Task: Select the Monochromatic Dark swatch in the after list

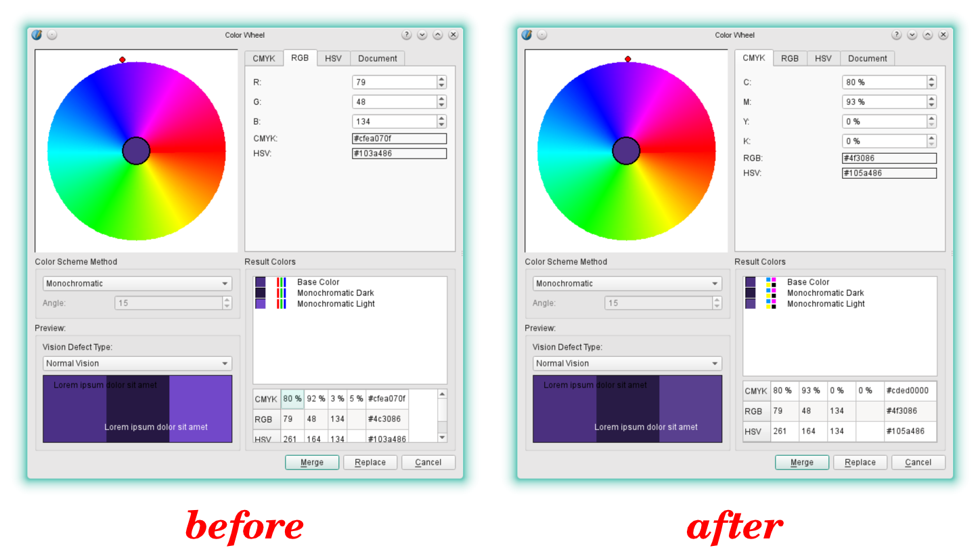Action: (750, 293)
